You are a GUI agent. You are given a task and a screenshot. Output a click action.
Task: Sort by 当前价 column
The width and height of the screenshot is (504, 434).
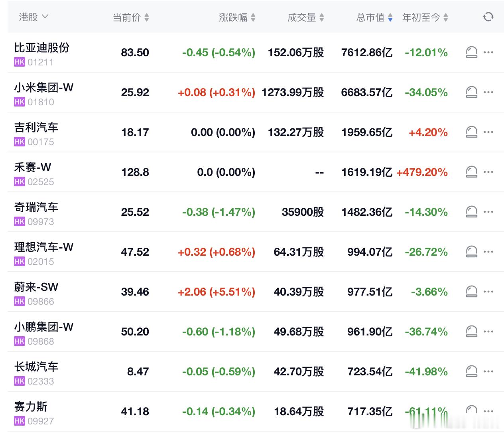131,17
